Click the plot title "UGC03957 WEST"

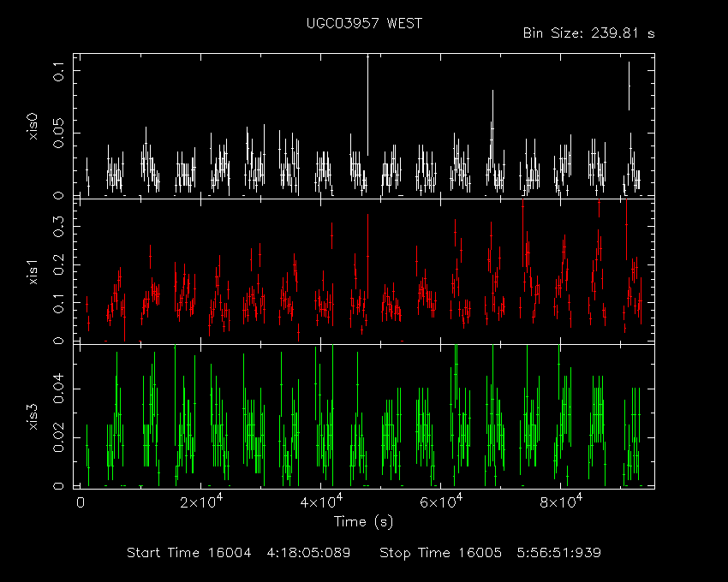tap(364, 24)
